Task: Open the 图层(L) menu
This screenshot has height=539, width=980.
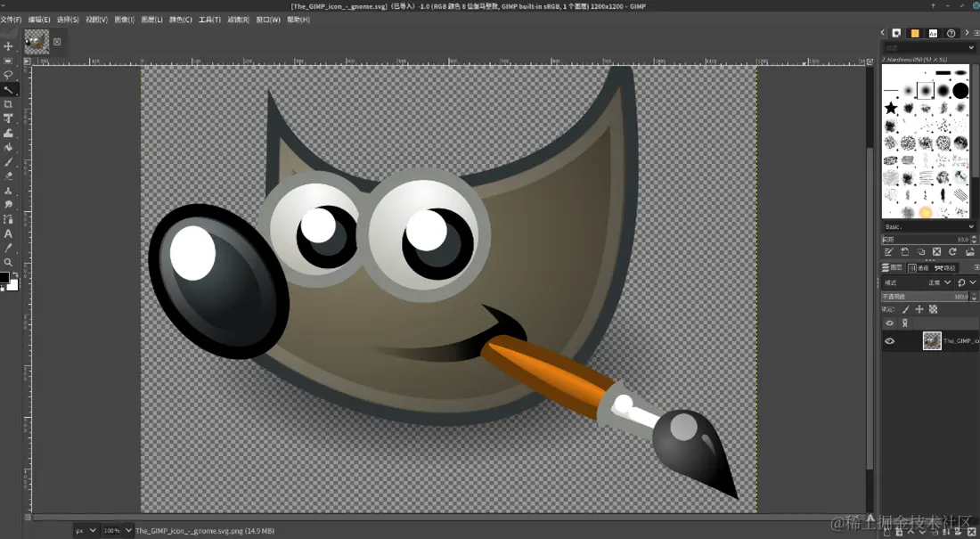Action: tap(151, 20)
